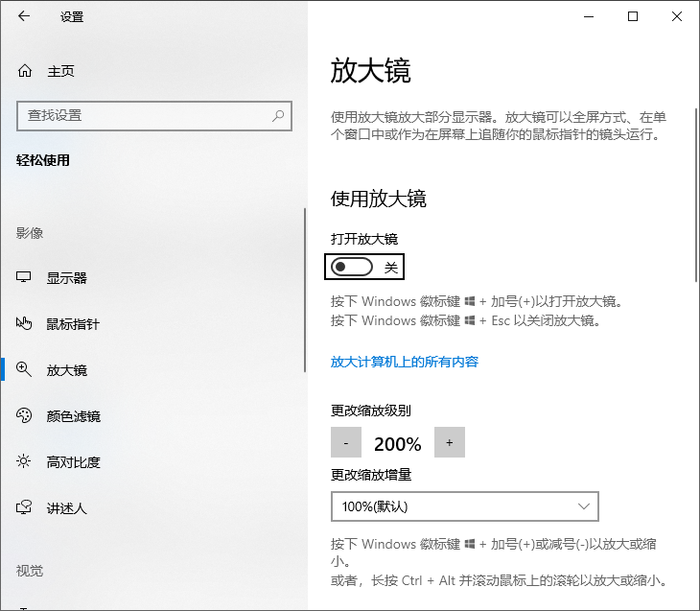Click the 更改缩放级别 label
Viewport: 700px width, 611px height.
pyautogui.click(x=371, y=411)
